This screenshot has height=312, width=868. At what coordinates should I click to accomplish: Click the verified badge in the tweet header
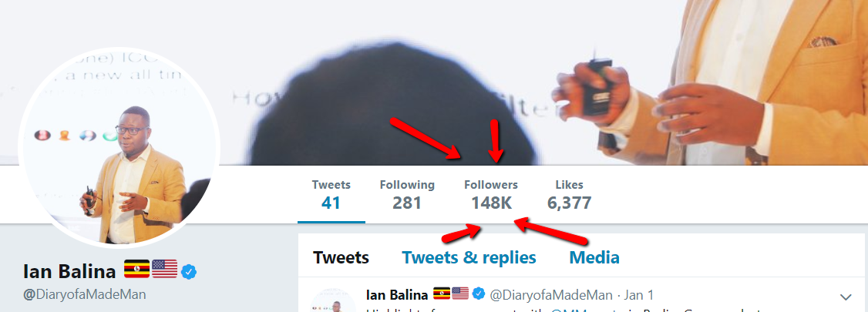point(478,294)
